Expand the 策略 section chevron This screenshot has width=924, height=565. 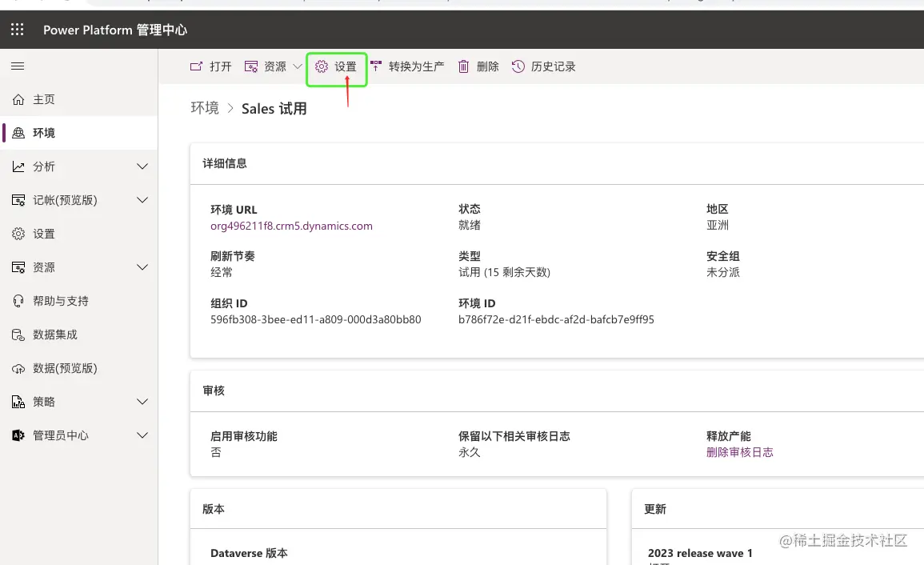(x=142, y=403)
